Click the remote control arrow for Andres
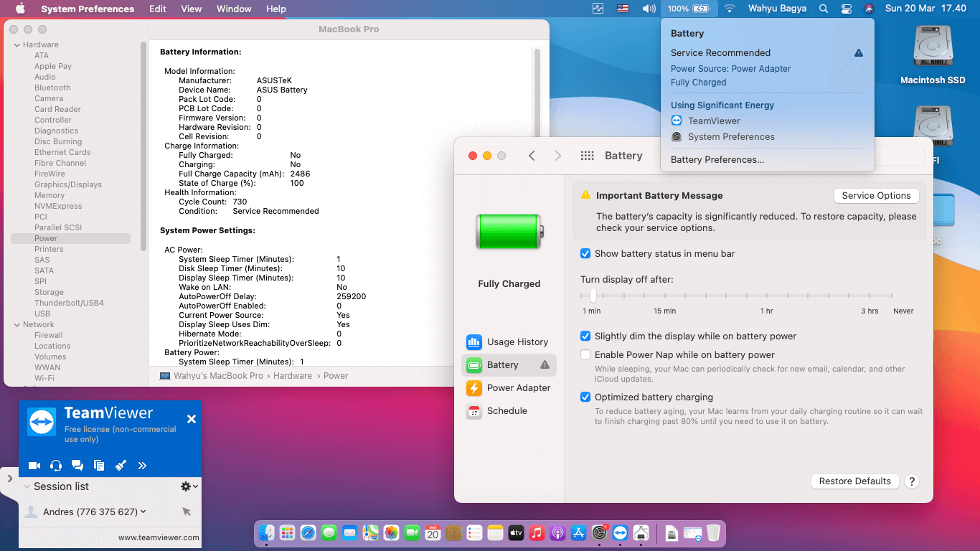The width and height of the screenshot is (980, 551). click(187, 512)
